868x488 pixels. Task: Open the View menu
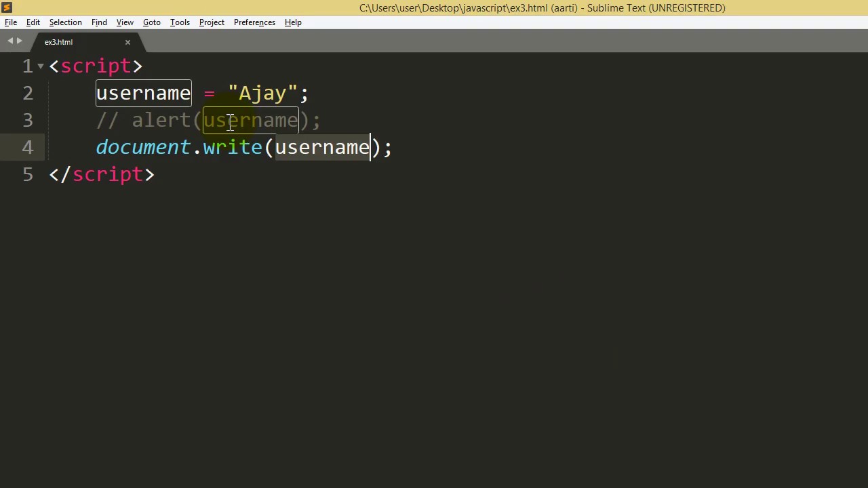[125, 22]
